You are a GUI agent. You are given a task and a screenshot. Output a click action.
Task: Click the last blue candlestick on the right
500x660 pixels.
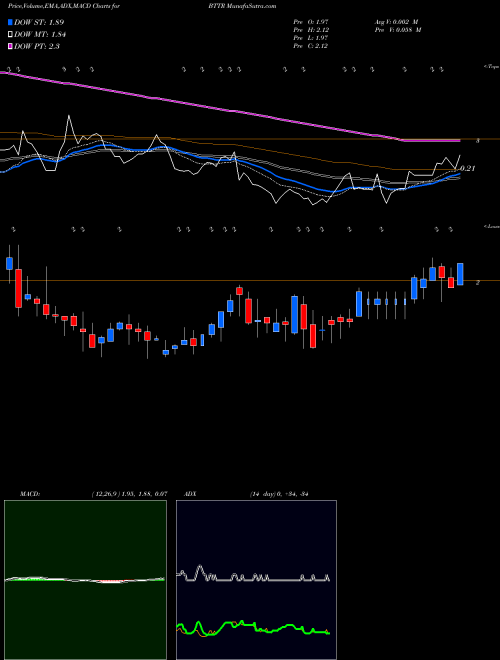click(x=460, y=274)
